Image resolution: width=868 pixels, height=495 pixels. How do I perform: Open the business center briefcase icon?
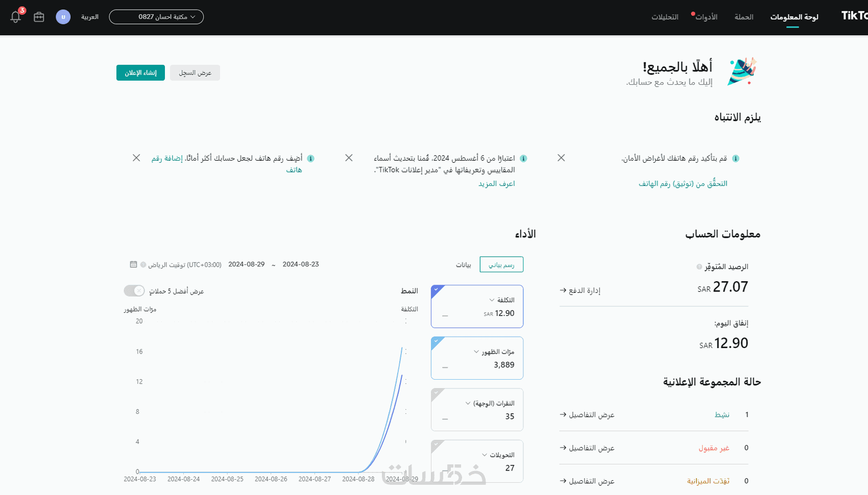(39, 17)
